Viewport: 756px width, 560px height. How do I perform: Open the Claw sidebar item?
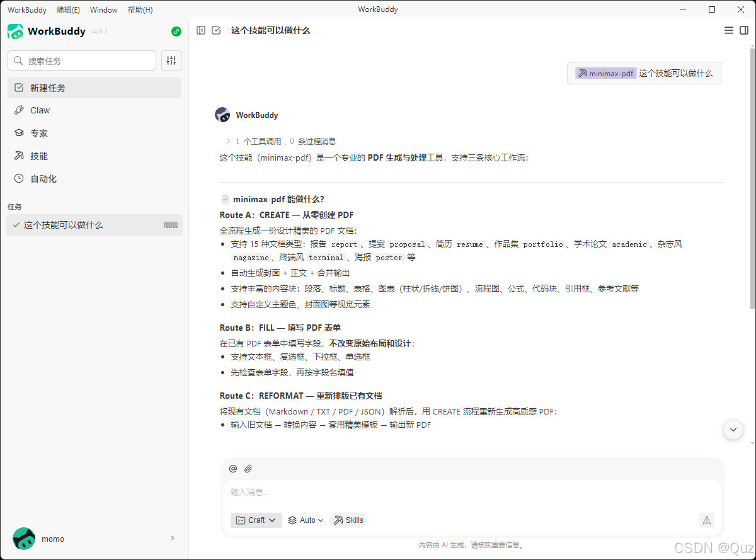pos(39,110)
